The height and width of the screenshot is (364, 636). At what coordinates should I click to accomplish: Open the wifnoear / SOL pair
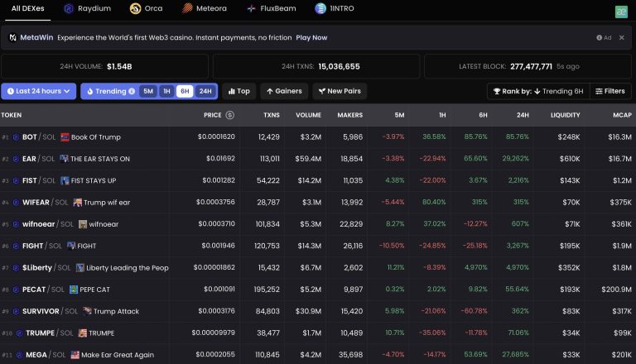(48, 224)
